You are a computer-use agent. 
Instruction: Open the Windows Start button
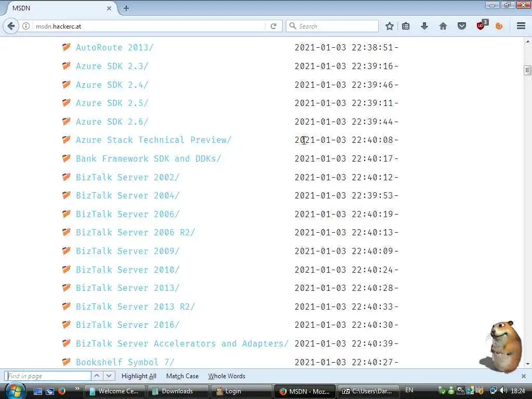(x=15, y=391)
